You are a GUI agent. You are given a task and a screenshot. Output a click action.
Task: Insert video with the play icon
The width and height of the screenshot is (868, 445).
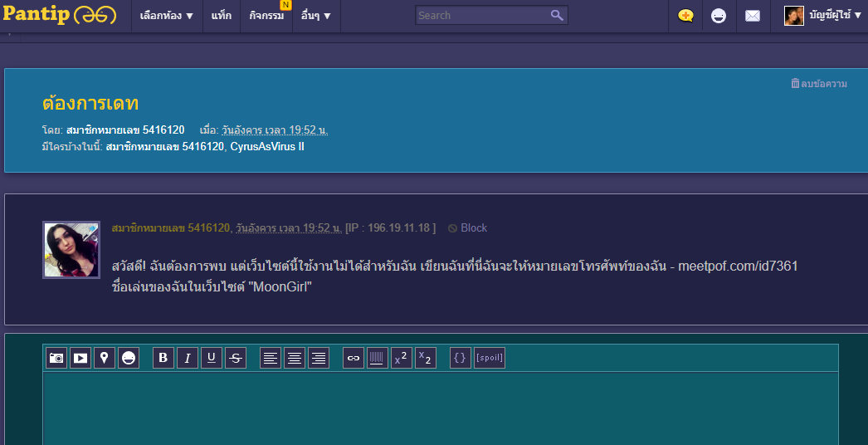[80, 358]
